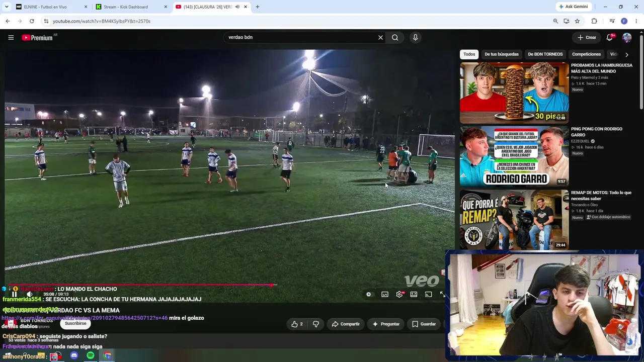Like the video with thumbs-up
The height and width of the screenshot is (362, 644).
[297, 324]
